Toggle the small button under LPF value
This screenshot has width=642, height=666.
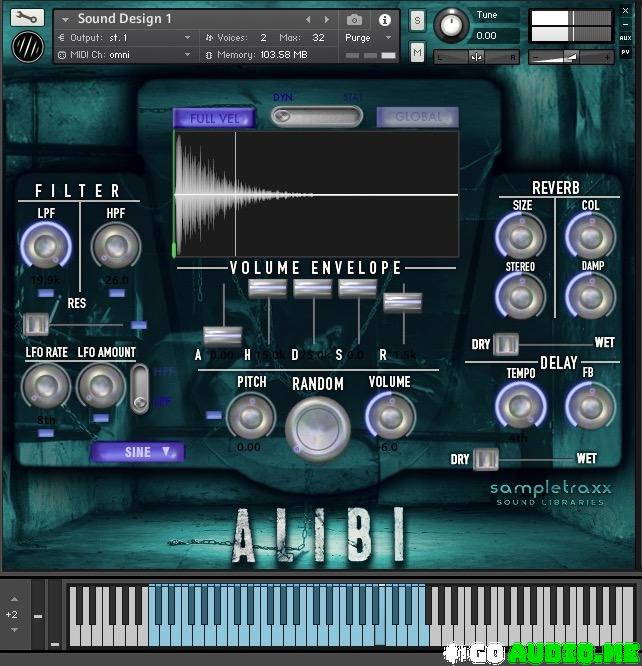coord(46,293)
